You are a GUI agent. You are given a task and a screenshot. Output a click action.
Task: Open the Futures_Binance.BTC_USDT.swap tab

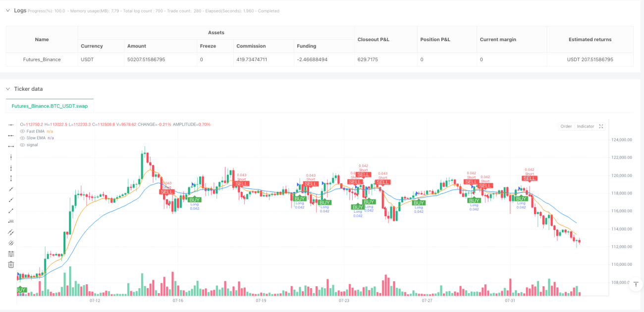pyautogui.click(x=50, y=106)
